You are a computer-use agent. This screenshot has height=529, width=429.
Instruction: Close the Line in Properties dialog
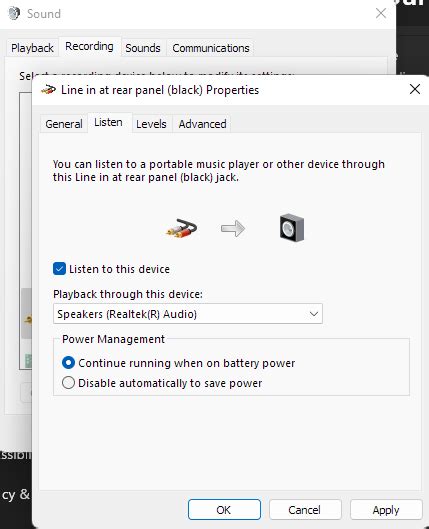[415, 89]
